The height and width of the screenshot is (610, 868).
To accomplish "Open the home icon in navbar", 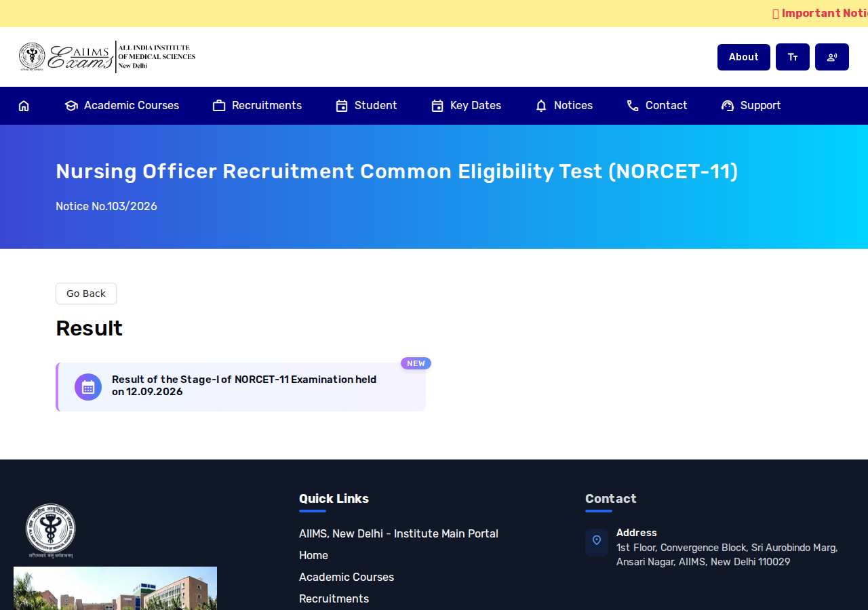I will 24,106.
